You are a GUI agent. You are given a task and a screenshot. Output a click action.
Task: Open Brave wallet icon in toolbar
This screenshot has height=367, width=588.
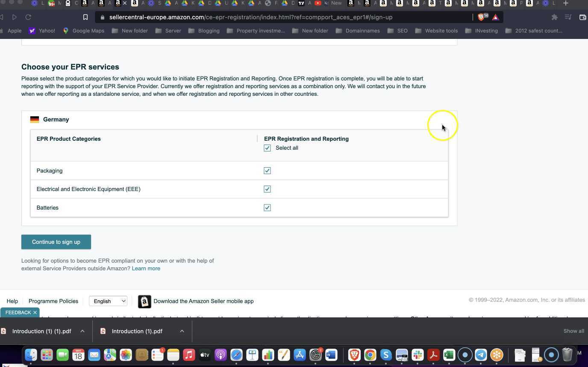point(582,17)
